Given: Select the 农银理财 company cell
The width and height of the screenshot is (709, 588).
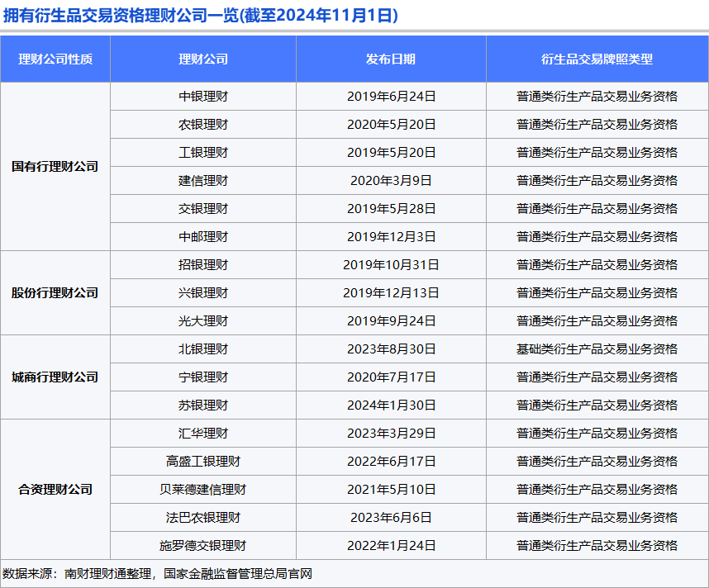Looking at the screenshot, I should (x=203, y=124).
